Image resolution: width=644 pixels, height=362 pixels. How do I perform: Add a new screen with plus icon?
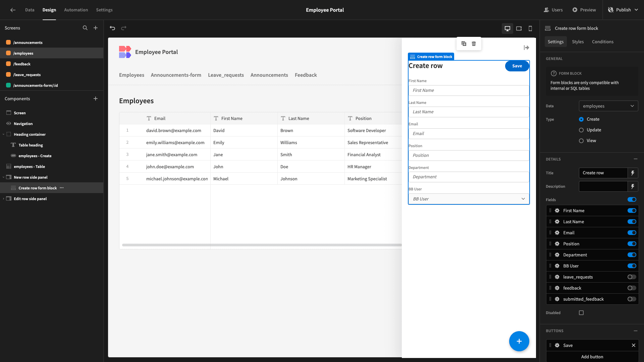(x=96, y=28)
